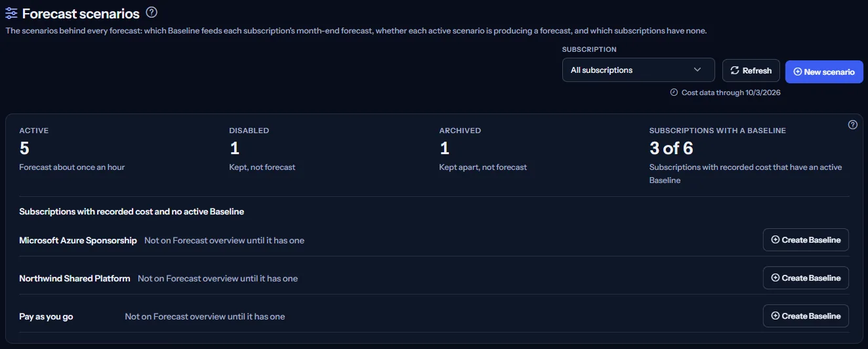This screenshot has height=349, width=868.
Task: Create Baseline for Microsoft Azure Sponsorship
Action: coord(806,240)
